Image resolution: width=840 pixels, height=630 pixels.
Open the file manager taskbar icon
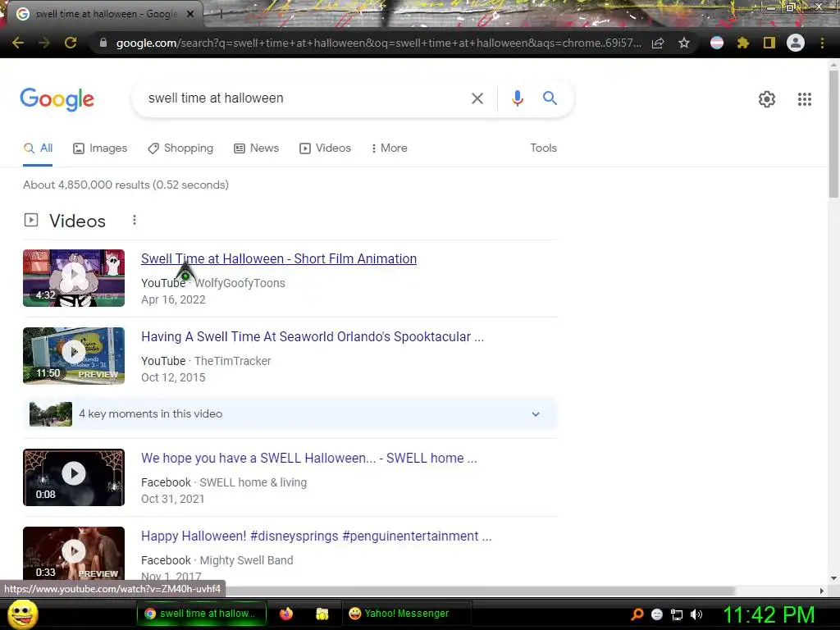(322, 614)
